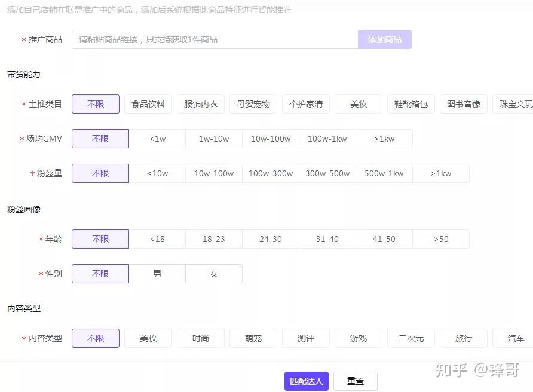The image size is (533, 392).
Task: Pick 24-30 age group
Action: pyautogui.click(x=271, y=239)
